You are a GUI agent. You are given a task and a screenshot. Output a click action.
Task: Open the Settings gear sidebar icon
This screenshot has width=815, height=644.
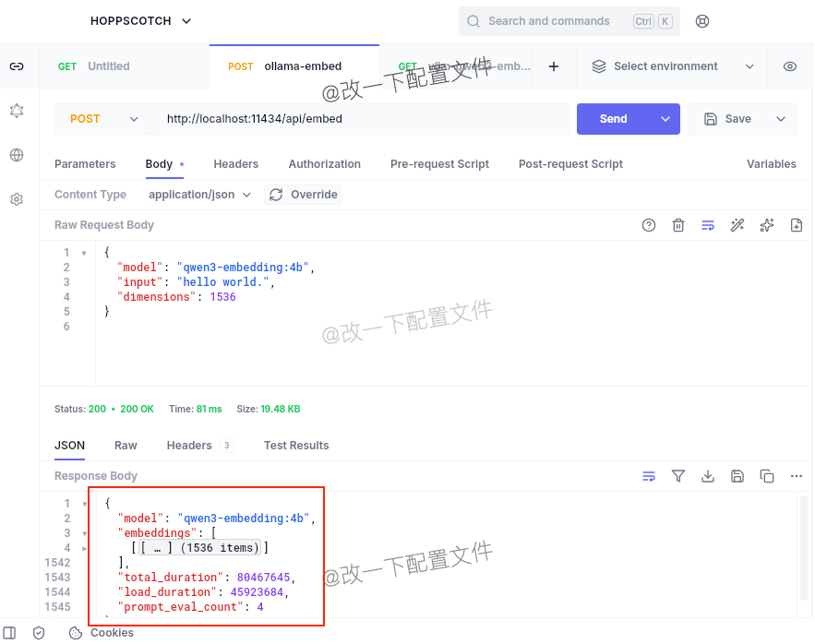(17, 199)
